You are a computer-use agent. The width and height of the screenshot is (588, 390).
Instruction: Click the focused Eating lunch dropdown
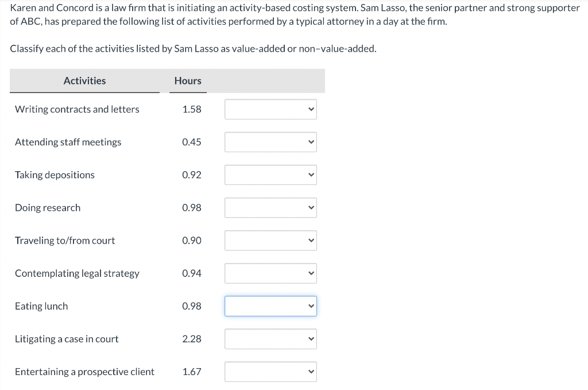[x=270, y=306]
